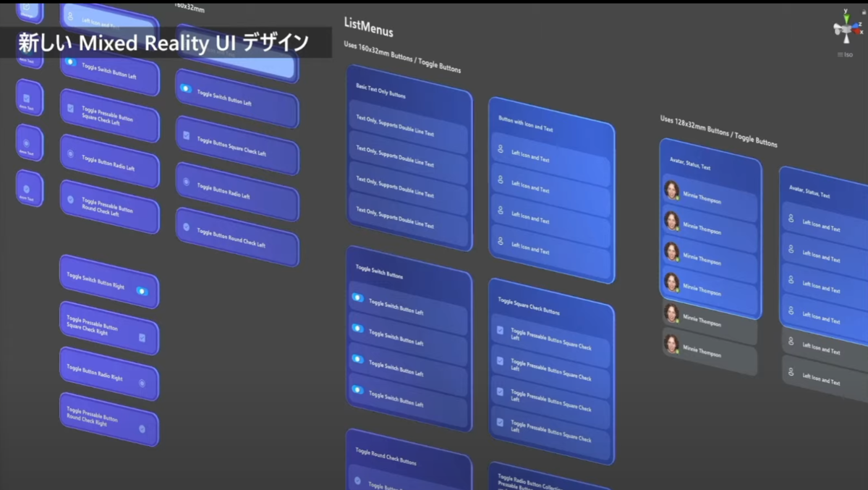Image resolution: width=868 pixels, height=490 pixels.
Task: Flip switch directly above Toggle Button Square Check Left
Action: 186,88
